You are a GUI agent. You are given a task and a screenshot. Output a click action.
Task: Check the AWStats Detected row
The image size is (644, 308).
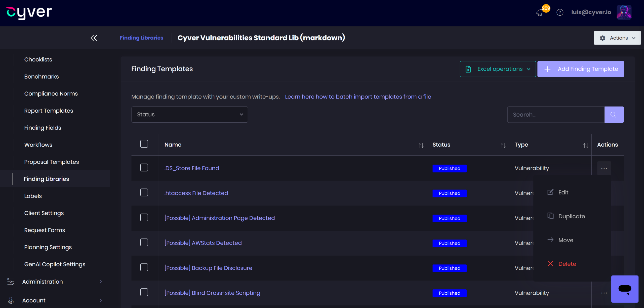(144, 242)
